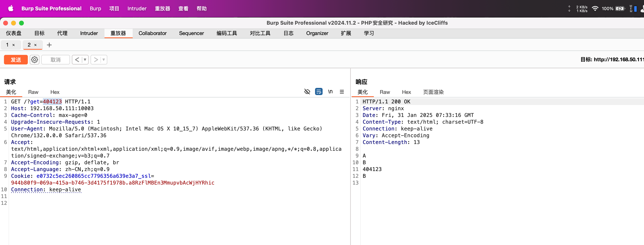Click the Content-Length: 13 response header
The image size is (644, 245).
coord(391,142)
